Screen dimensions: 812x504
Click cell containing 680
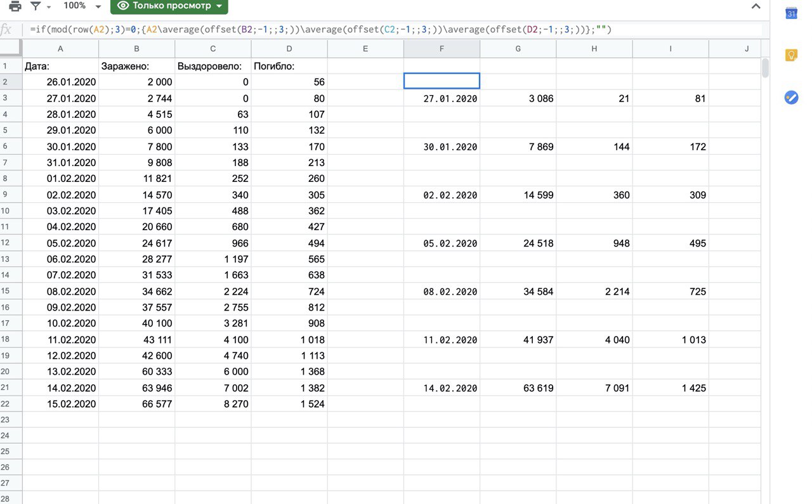[213, 227]
